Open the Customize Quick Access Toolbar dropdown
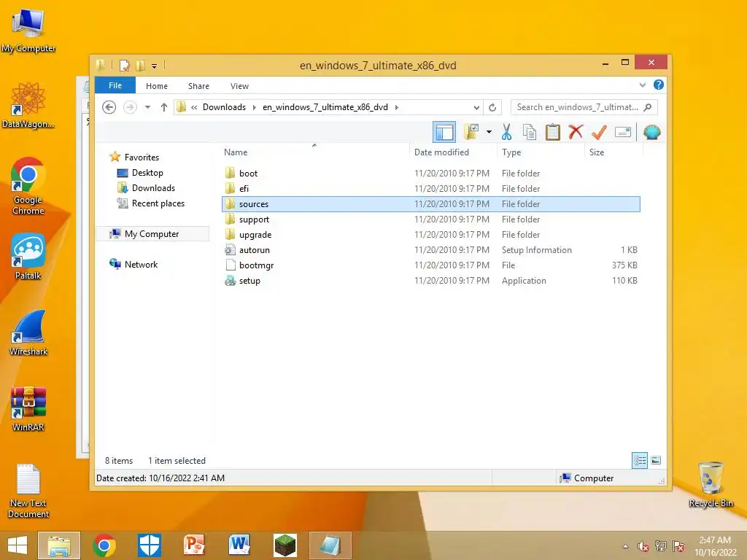This screenshot has height=560, width=747. [x=155, y=66]
